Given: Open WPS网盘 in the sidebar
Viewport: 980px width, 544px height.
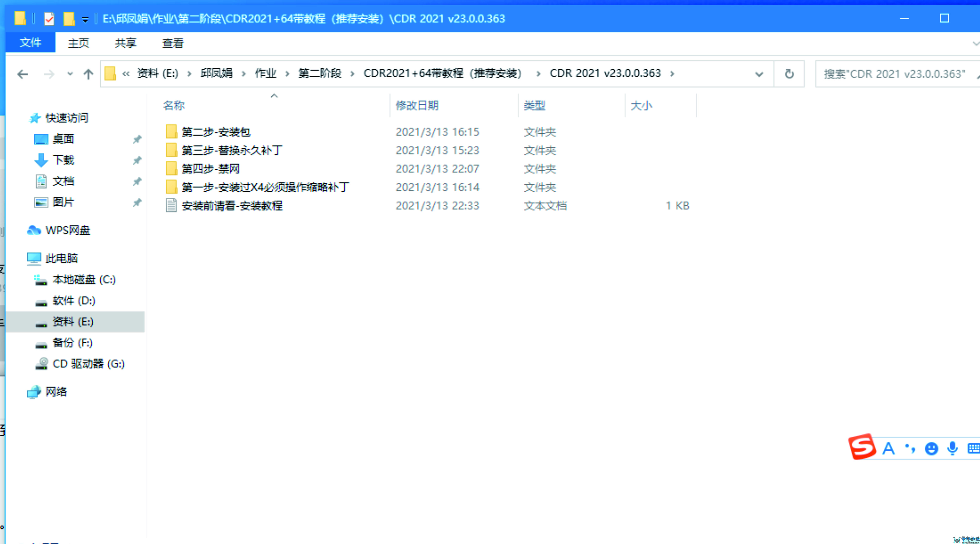Looking at the screenshot, I should click(67, 230).
